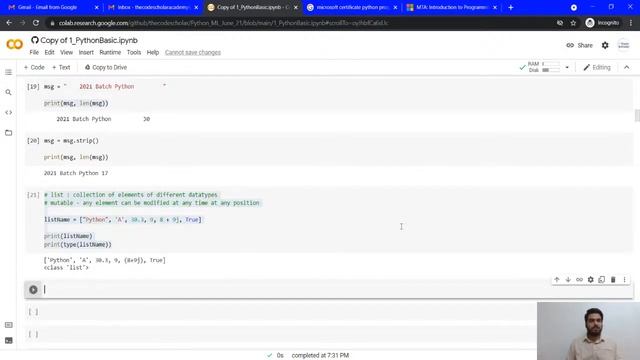Click the third-party cookies blocked eye icon
The height and width of the screenshot is (360, 640).
pyautogui.click(x=560, y=23)
